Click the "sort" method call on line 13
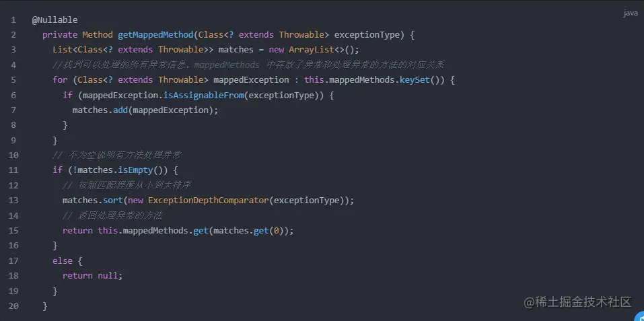The height and width of the screenshot is (321, 644). (x=113, y=201)
